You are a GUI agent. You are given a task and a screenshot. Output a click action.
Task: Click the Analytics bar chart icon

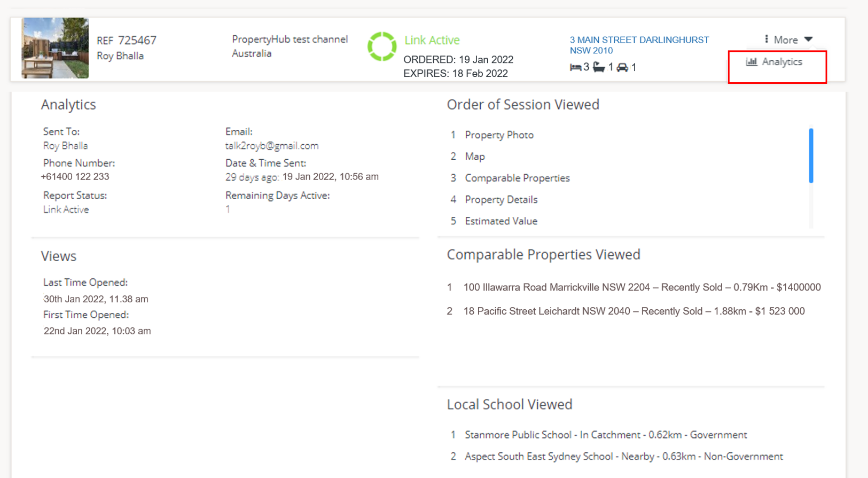[x=752, y=62]
